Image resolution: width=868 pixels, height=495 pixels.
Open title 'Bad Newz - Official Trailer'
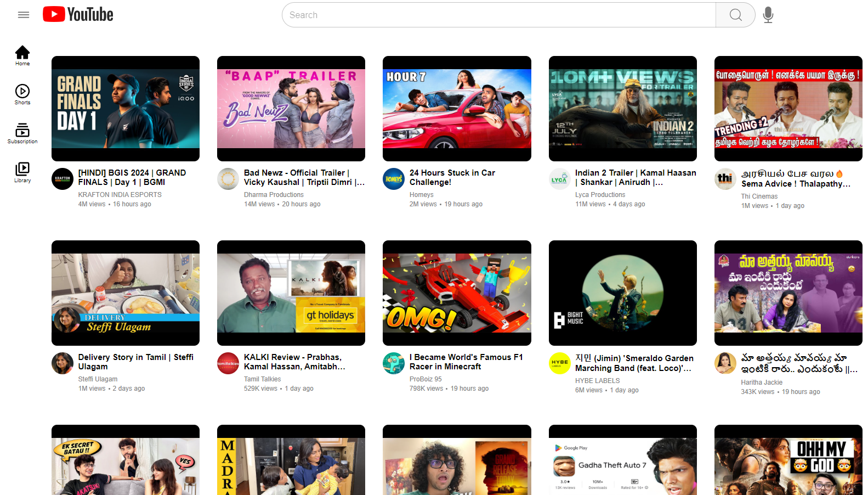click(x=304, y=177)
